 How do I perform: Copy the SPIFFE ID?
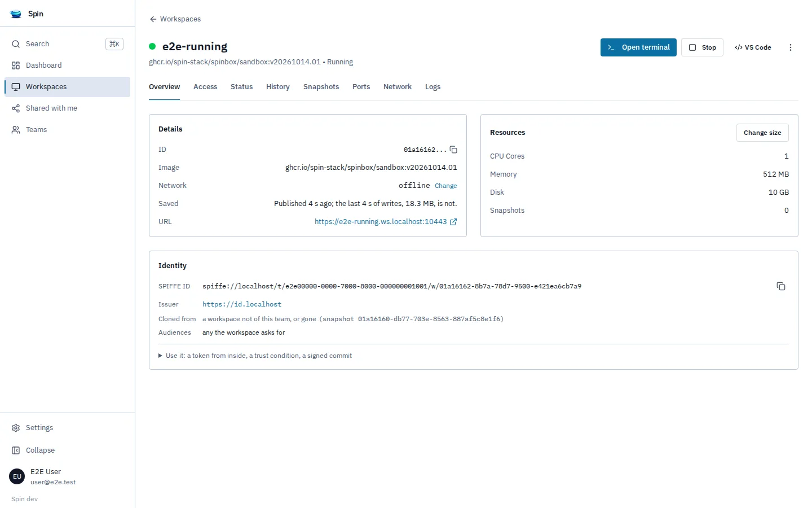pos(781,286)
